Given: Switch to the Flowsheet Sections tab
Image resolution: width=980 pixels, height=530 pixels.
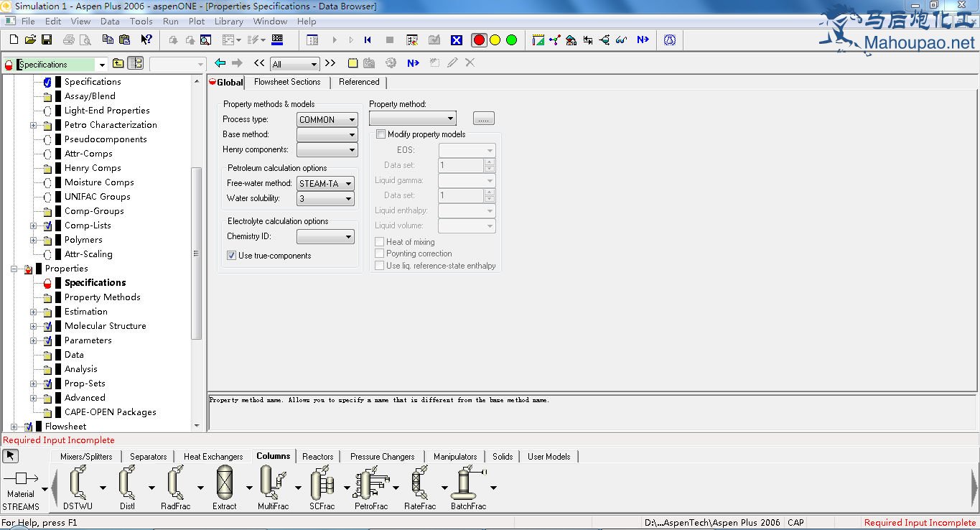Looking at the screenshot, I should (287, 82).
